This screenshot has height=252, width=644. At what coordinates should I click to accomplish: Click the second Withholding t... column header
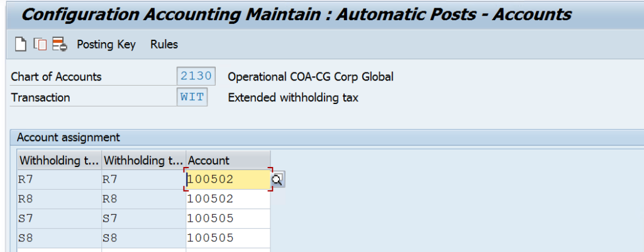coord(143,160)
